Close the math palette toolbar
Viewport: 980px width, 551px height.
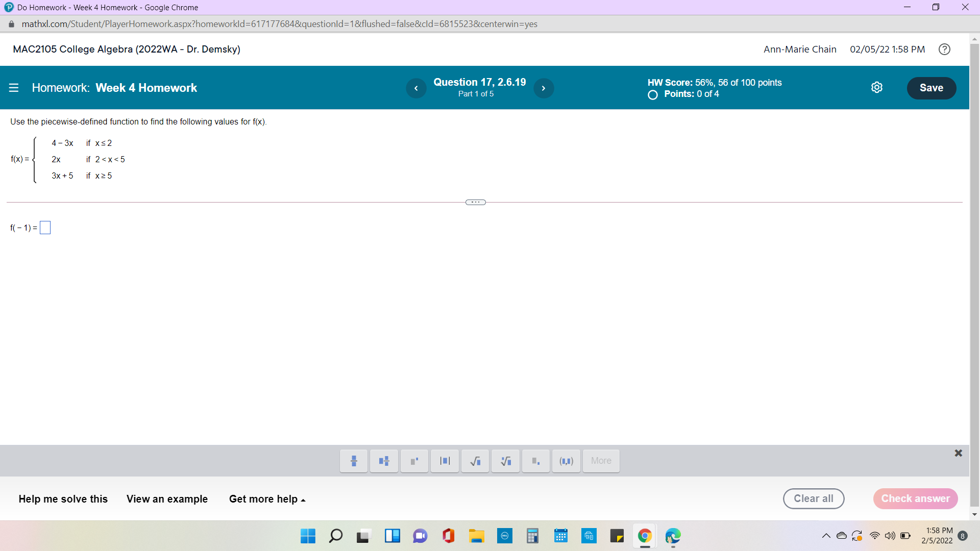958,453
